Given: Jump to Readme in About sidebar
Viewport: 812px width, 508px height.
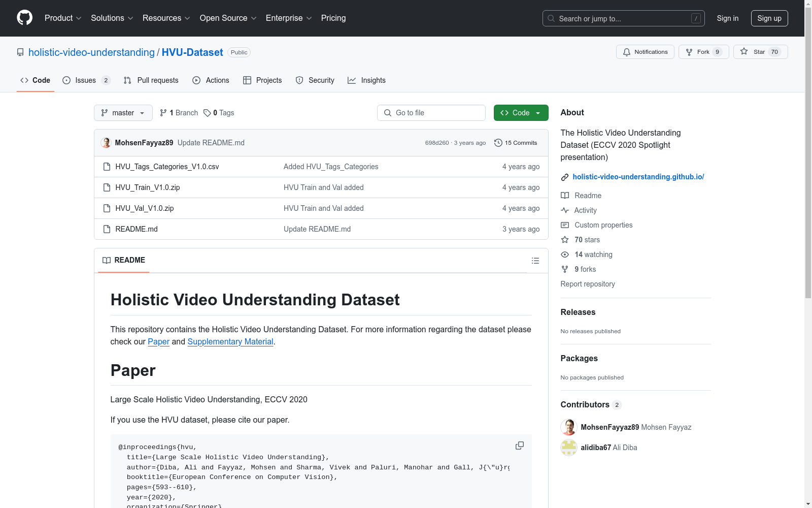Looking at the screenshot, I should point(581,196).
